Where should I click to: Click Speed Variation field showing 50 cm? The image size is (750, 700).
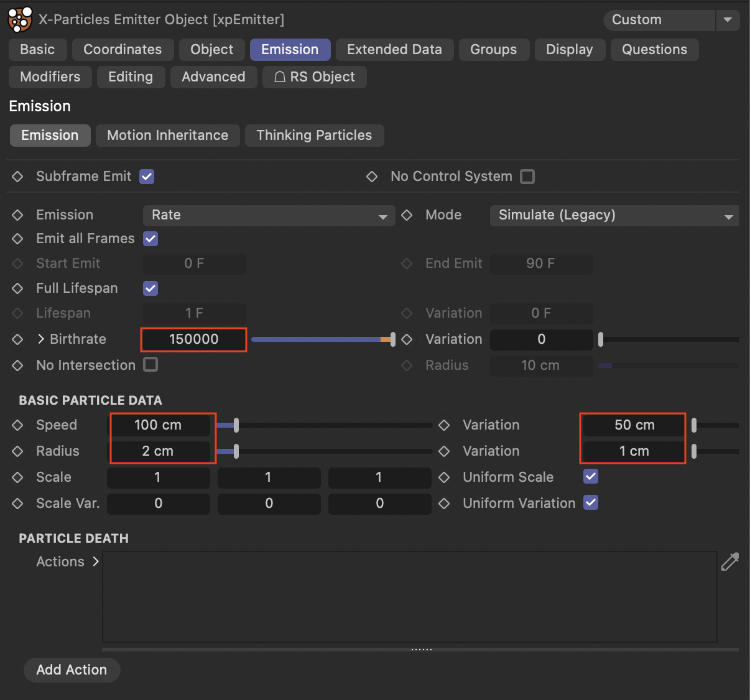[634, 425]
